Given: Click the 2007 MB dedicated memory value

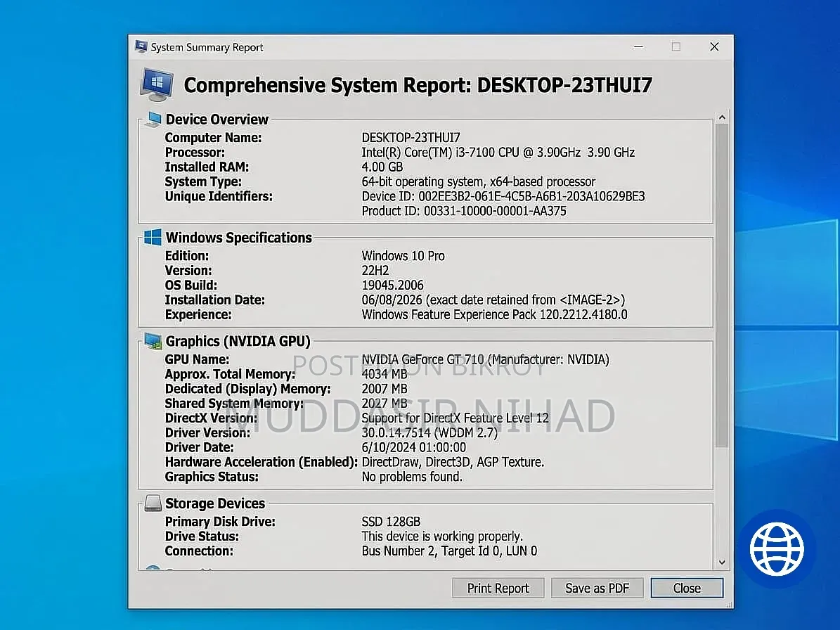Looking at the screenshot, I should 384,389.
